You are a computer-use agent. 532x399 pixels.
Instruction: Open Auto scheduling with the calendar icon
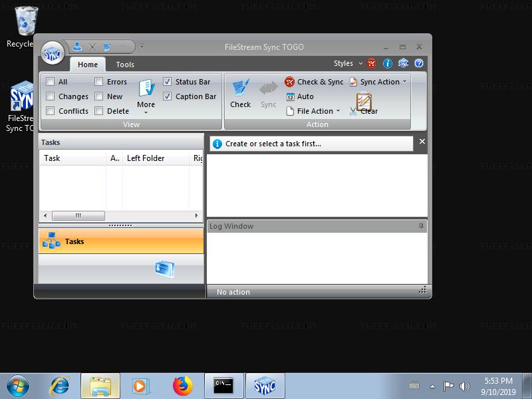300,96
